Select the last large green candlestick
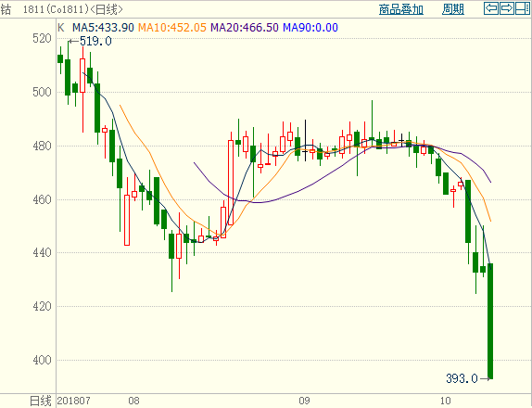Viewport: 532px width, 408px height. coord(490,321)
